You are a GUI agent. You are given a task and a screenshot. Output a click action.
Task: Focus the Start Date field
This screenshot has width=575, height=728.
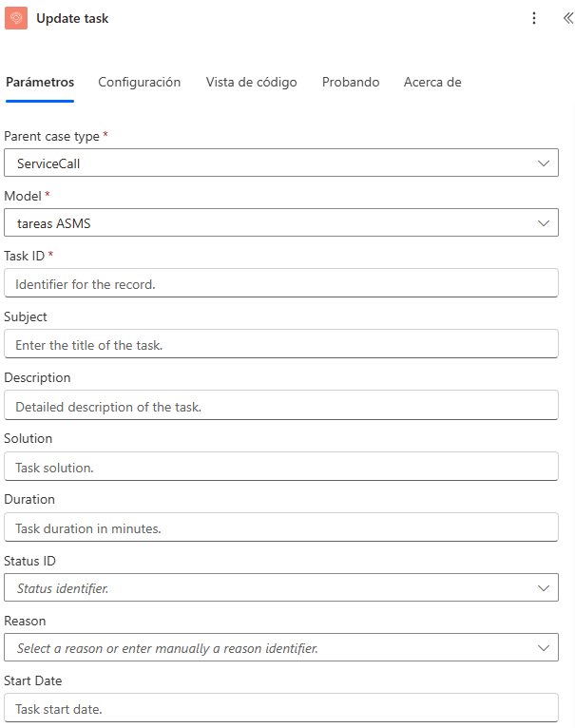(280, 709)
